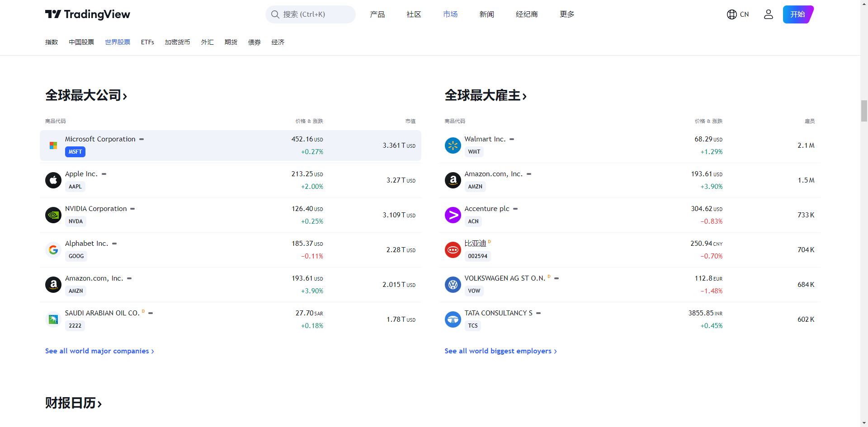Click the Microsoft logo icon
This screenshot has height=427, width=868.
point(53,145)
